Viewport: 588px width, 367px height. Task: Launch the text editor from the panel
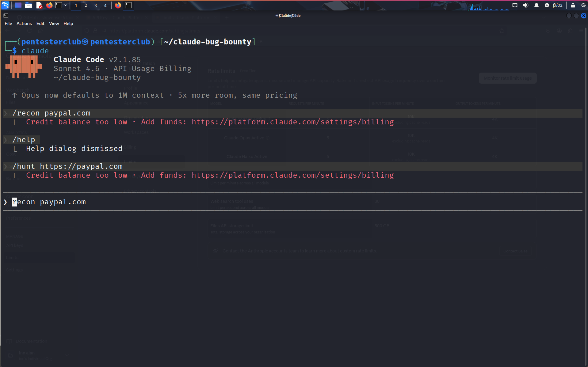click(39, 5)
